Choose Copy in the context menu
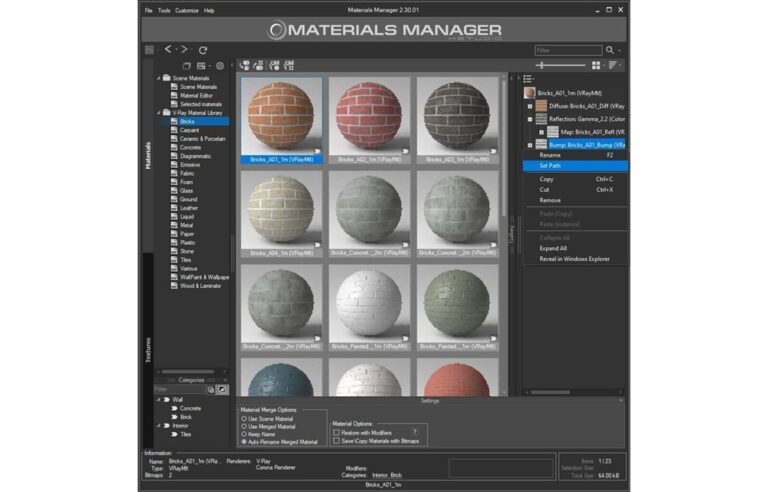Image resolution: width=768 pixels, height=492 pixels. [576, 179]
